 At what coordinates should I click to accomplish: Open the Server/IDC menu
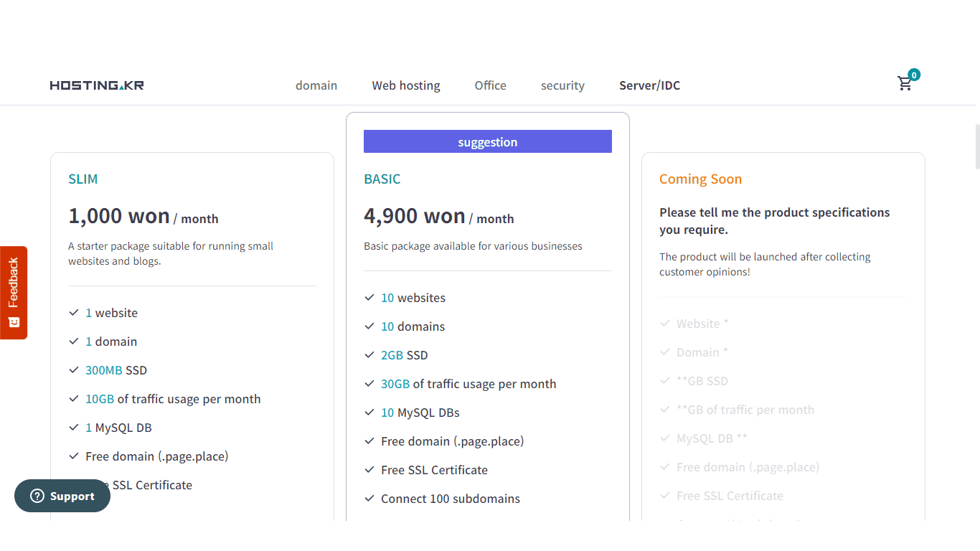point(650,85)
